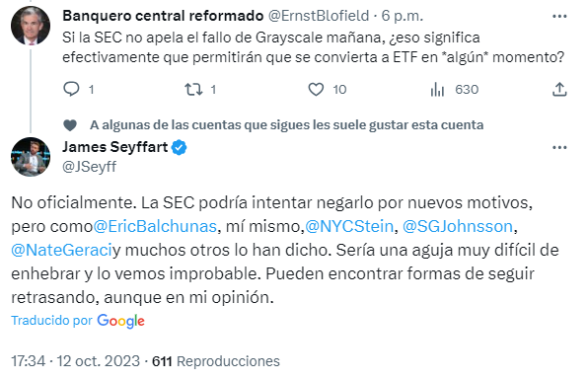The height and width of the screenshot is (381, 588).
Task: Open the views bar-chart analytics icon
Action: [x=437, y=89]
